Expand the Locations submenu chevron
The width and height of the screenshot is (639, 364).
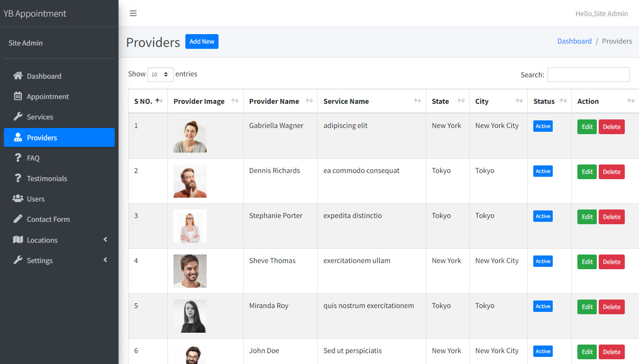pyautogui.click(x=105, y=240)
